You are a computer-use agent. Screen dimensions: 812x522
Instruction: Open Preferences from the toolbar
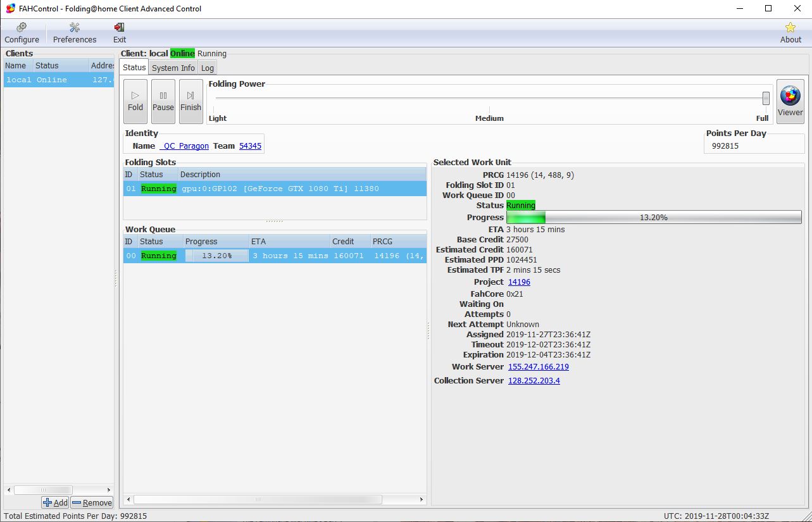pyautogui.click(x=75, y=33)
